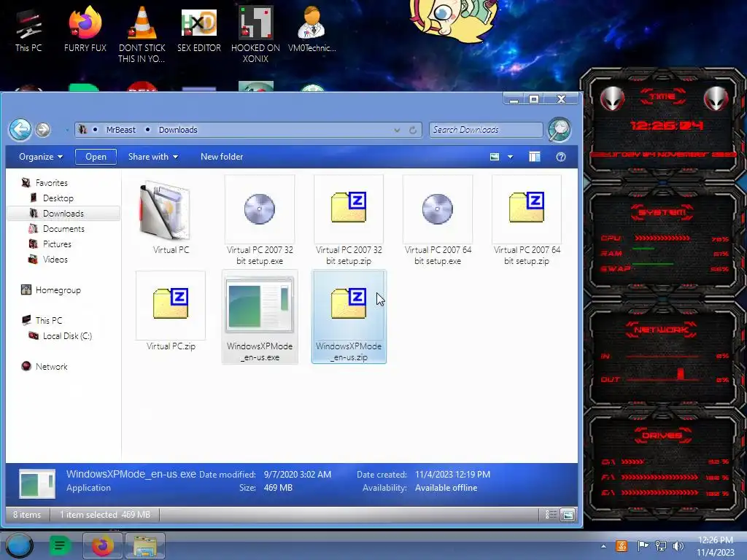Click the Open toolbar button

point(96,157)
